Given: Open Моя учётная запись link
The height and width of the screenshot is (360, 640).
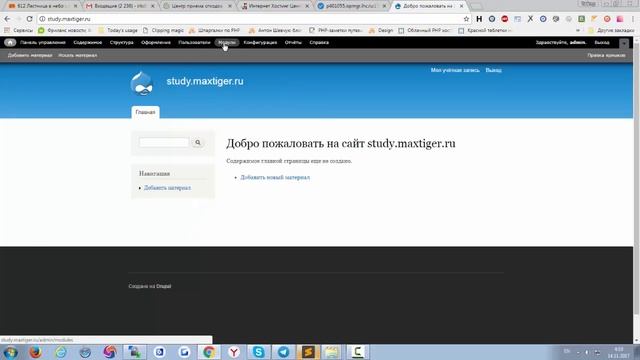Looking at the screenshot, I should 455,70.
